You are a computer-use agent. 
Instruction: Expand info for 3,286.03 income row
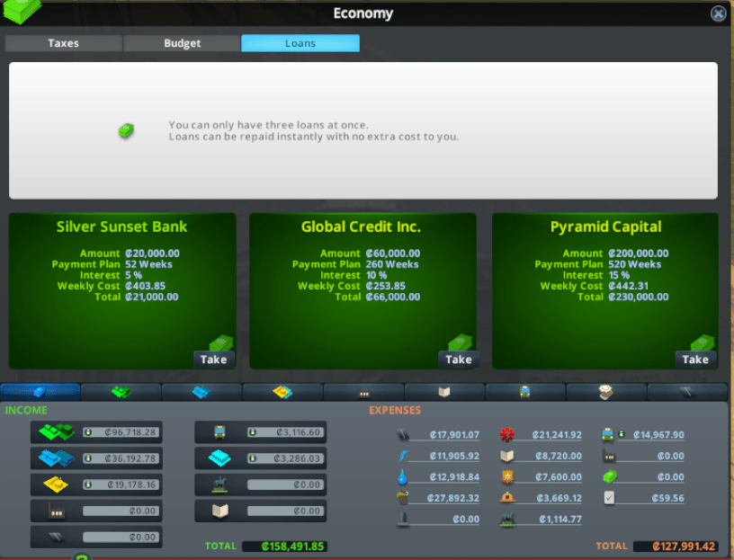(252, 458)
